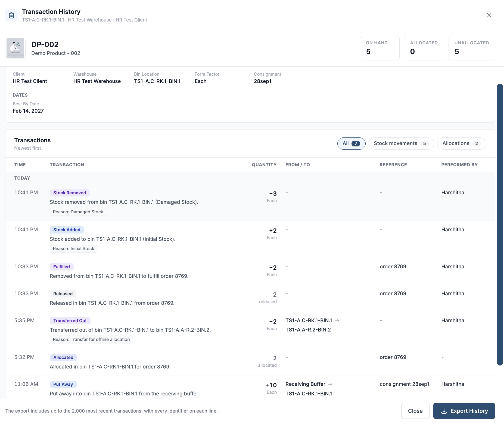Click the Transaction History clipboard icon
Screen dimensions: 504x424
[11, 15]
